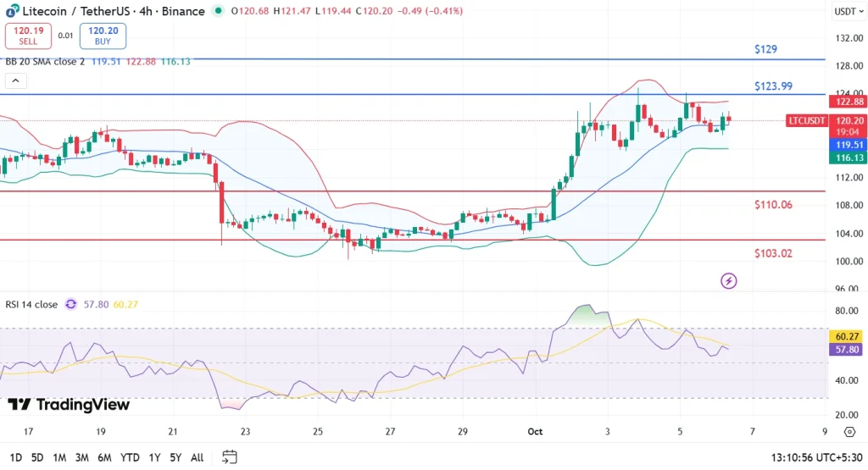Click the green market status dot
This screenshot has width=868, height=470.
[220, 11]
